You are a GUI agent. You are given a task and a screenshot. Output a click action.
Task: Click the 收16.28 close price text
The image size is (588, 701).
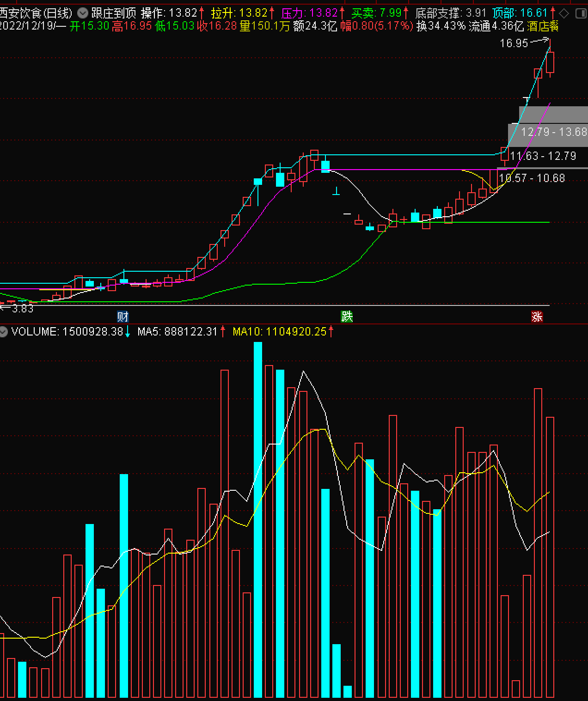[217, 26]
